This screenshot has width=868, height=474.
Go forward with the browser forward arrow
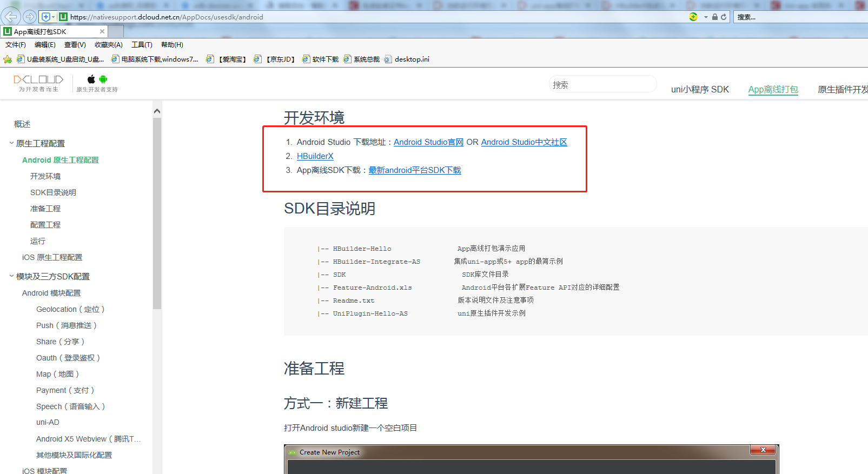coord(30,17)
